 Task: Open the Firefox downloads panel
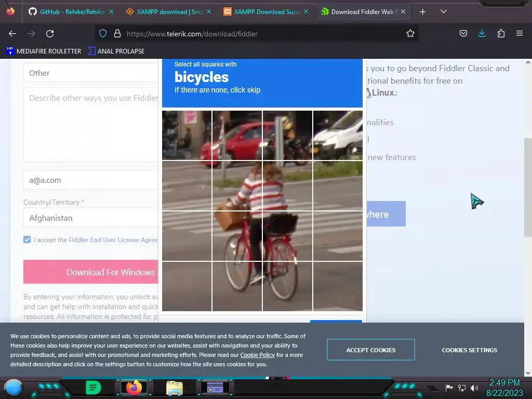(482, 33)
